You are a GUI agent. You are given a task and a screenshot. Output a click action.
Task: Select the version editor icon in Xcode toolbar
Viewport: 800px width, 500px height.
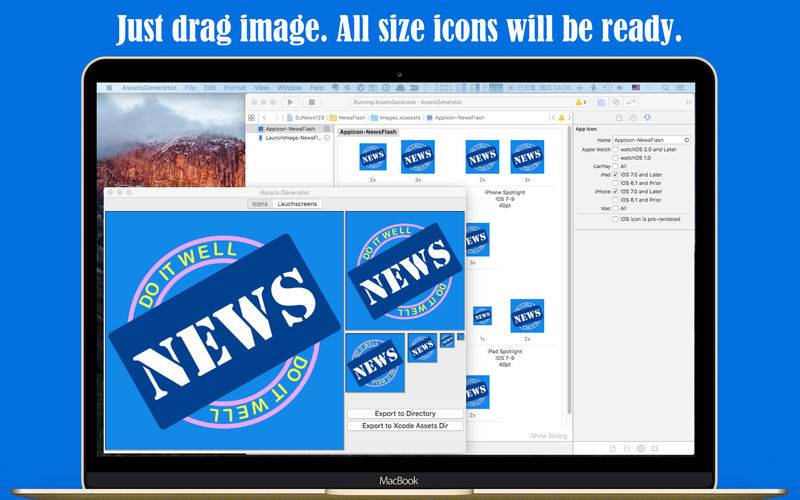pos(631,103)
